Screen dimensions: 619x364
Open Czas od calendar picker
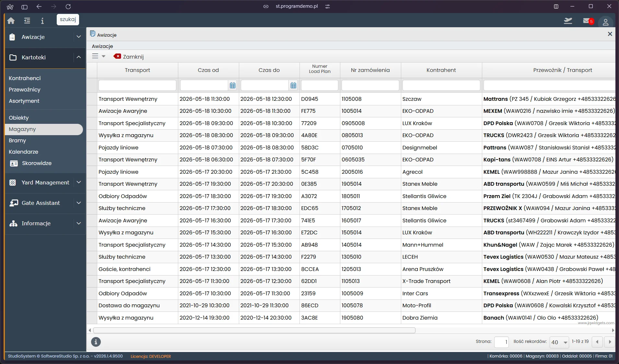(232, 85)
